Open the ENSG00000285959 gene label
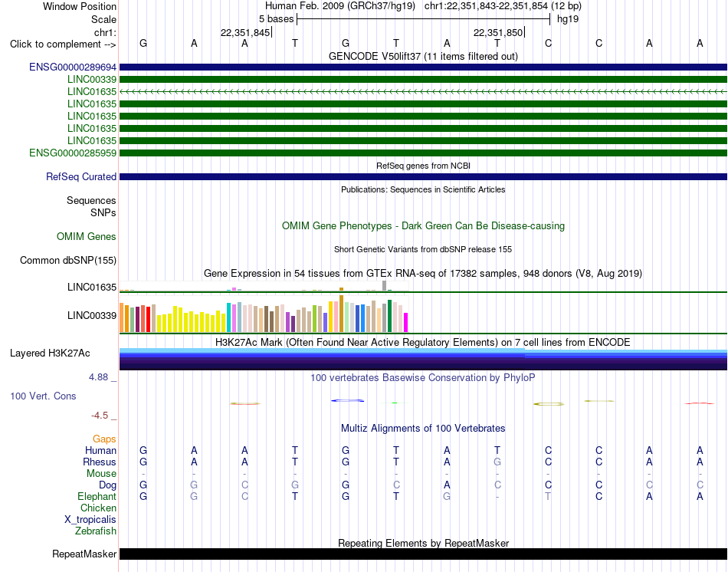Image resolution: width=728 pixels, height=572 pixels. (73, 153)
